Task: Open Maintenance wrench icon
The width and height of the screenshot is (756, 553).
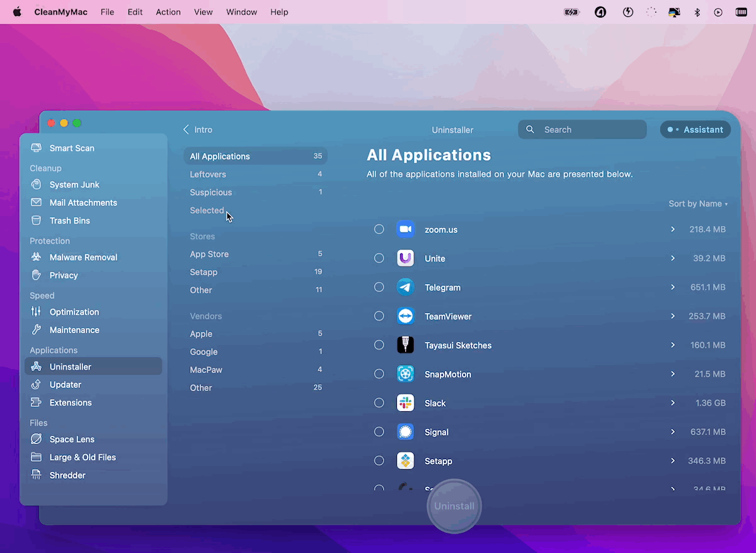Action: pyautogui.click(x=37, y=330)
